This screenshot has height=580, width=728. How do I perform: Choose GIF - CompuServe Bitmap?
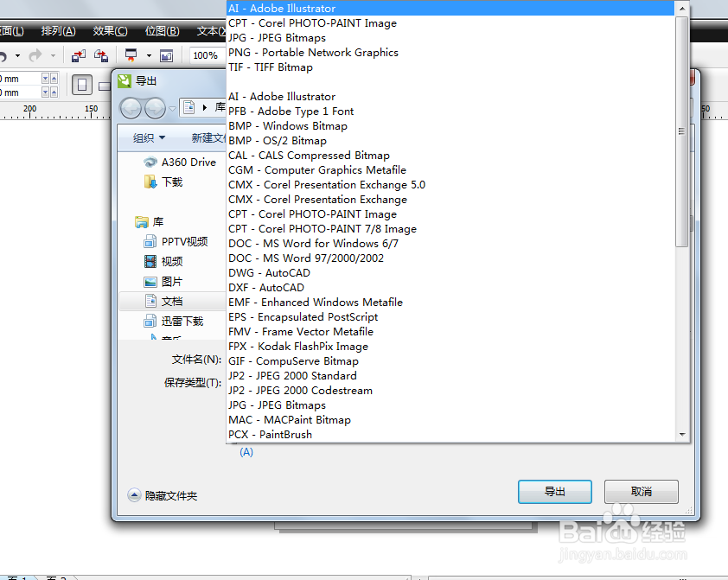click(x=450, y=361)
